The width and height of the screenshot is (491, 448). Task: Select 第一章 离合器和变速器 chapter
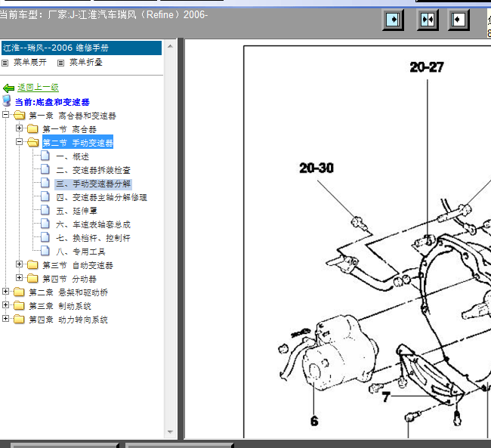coord(73,116)
